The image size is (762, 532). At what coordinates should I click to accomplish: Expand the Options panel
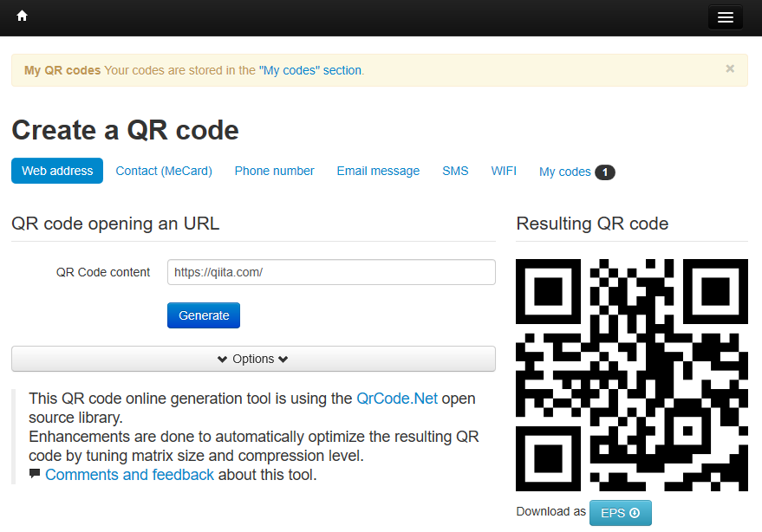point(252,358)
